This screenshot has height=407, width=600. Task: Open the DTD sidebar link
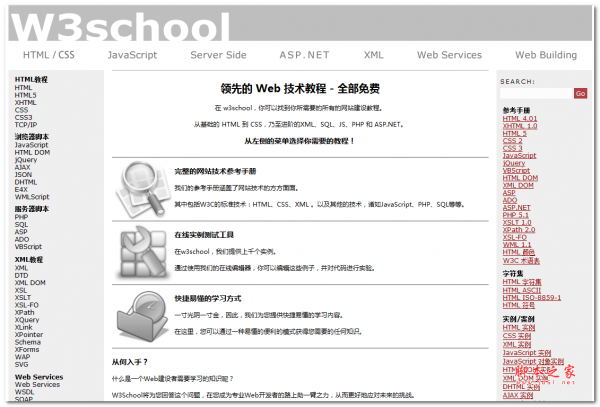[21, 275]
